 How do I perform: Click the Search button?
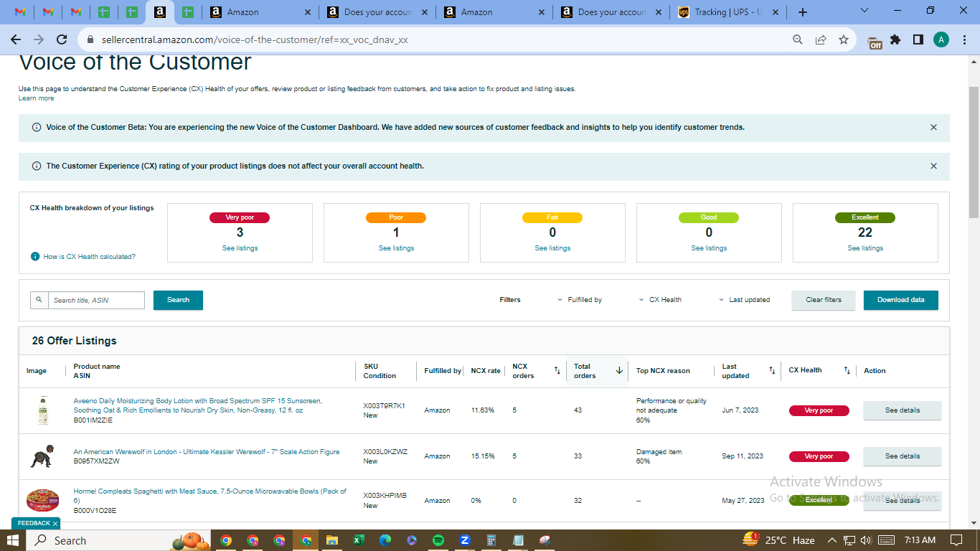(178, 300)
